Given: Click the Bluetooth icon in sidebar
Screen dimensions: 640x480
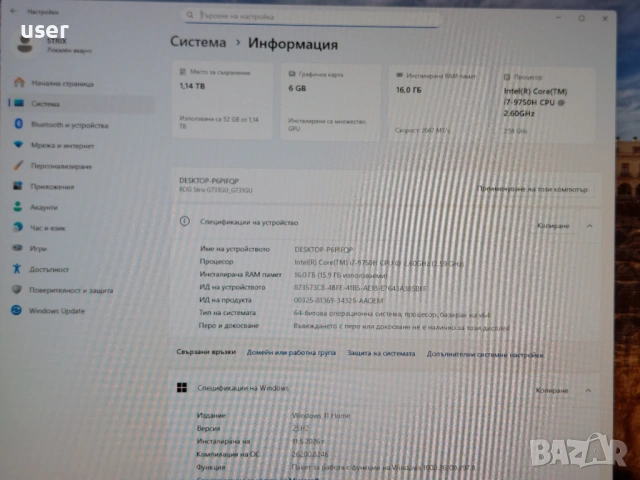Looking at the screenshot, I should [18, 123].
